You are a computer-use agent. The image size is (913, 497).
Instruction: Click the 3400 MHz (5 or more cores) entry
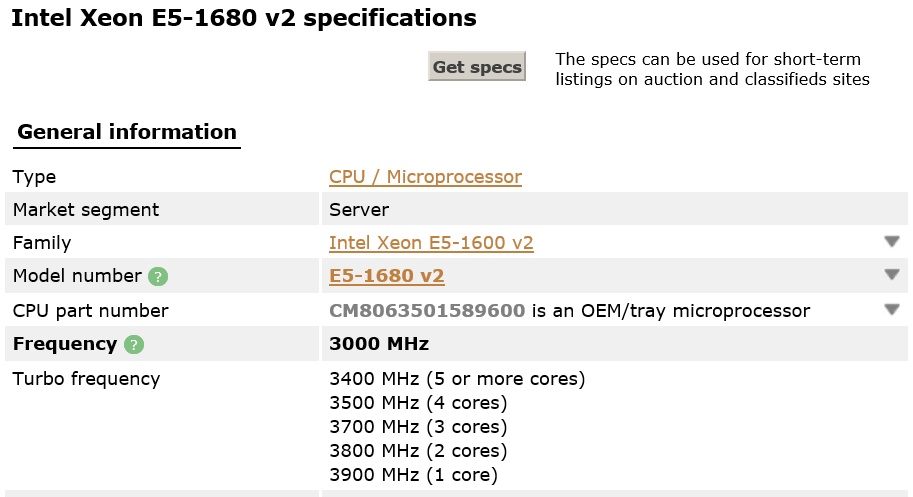(x=457, y=379)
